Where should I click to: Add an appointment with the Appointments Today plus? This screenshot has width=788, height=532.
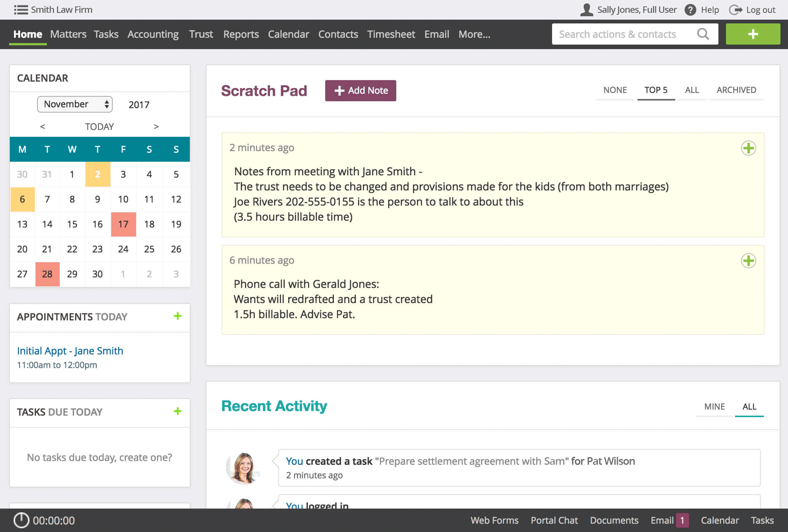pos(177,316)
